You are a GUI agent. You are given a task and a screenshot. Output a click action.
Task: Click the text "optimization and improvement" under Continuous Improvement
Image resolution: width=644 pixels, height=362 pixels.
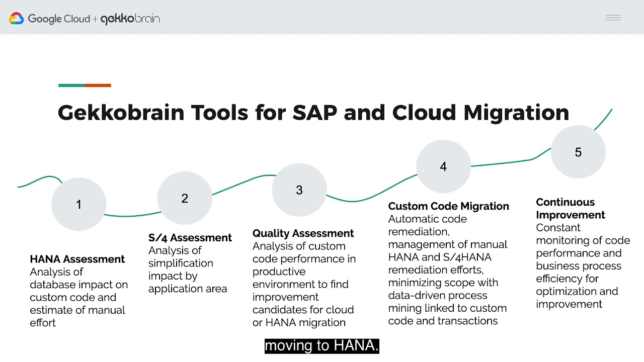coord(577,298)
